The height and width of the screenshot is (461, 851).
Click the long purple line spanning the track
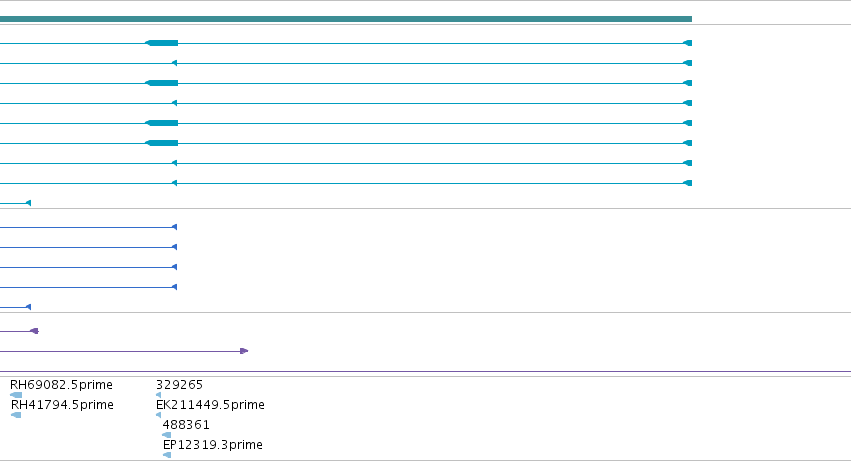(426, 372)
